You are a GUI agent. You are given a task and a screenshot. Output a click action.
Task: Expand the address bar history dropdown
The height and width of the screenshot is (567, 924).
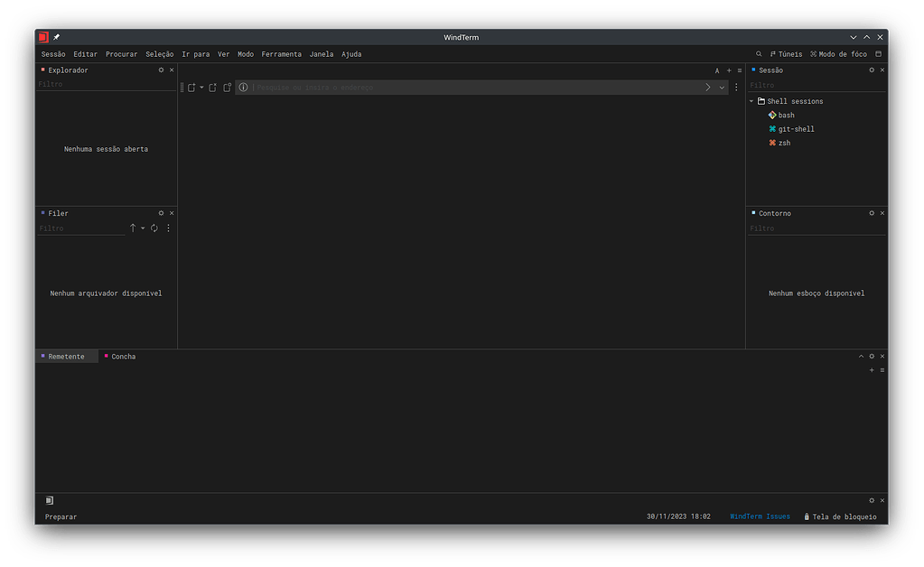pyautogui.click(x=722, y=88)
